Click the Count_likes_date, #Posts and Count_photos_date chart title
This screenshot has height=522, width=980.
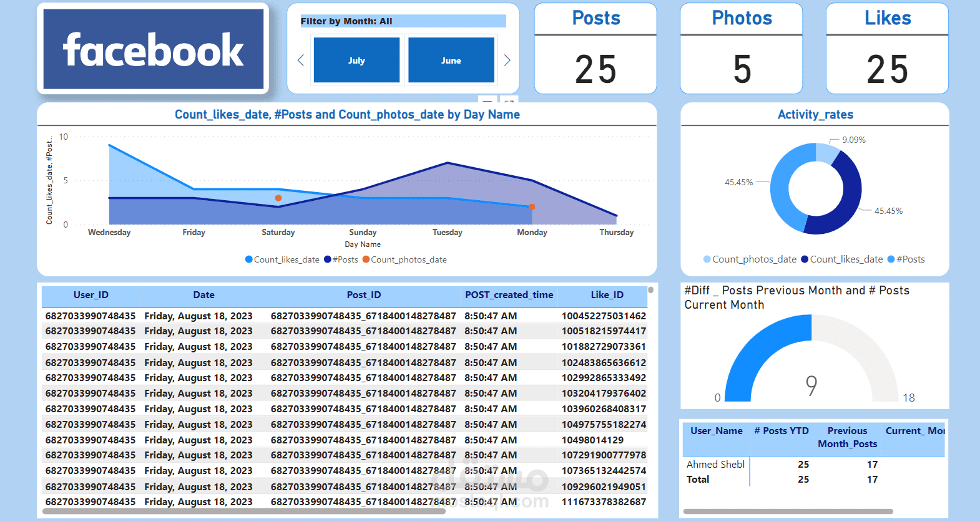coord(347,115)
